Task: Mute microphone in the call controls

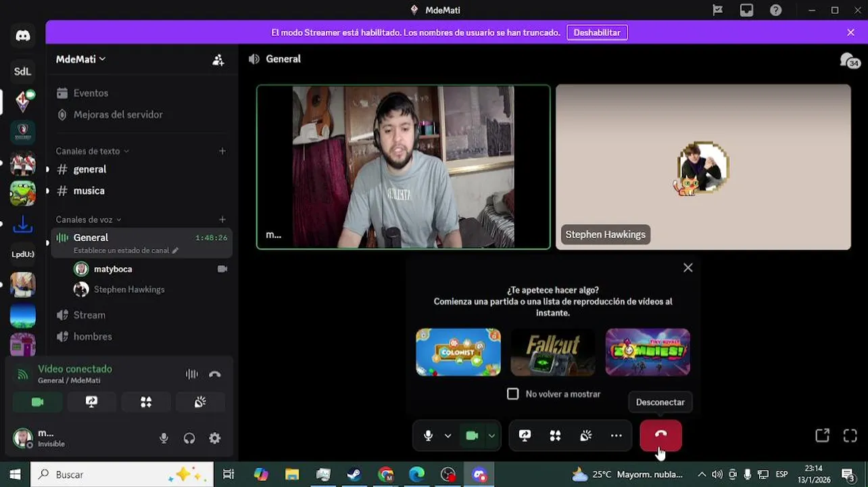Action: click(x=428, y=436)
